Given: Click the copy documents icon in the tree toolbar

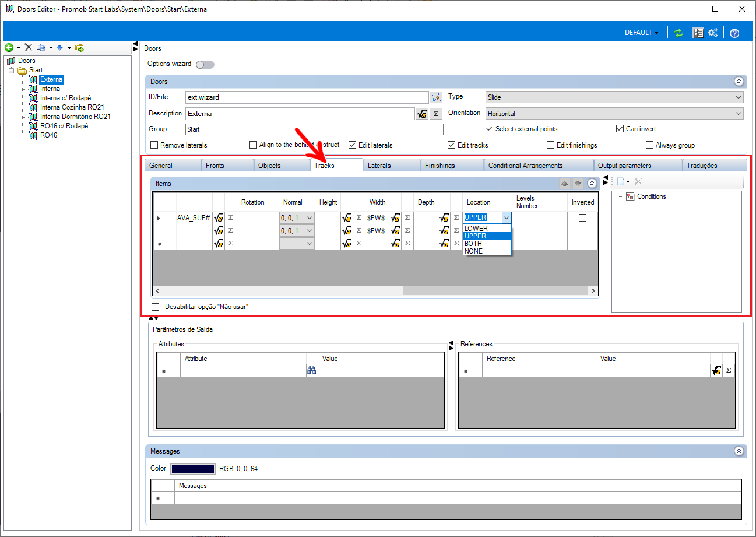Looking at the screenshot, I should click(41, 47).
